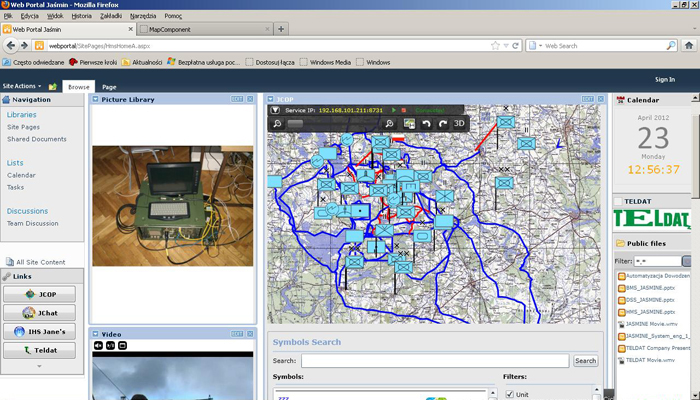Open TELDAT Movie.wmv file
Screen dimensions: 700x400
tap(646, 360)
